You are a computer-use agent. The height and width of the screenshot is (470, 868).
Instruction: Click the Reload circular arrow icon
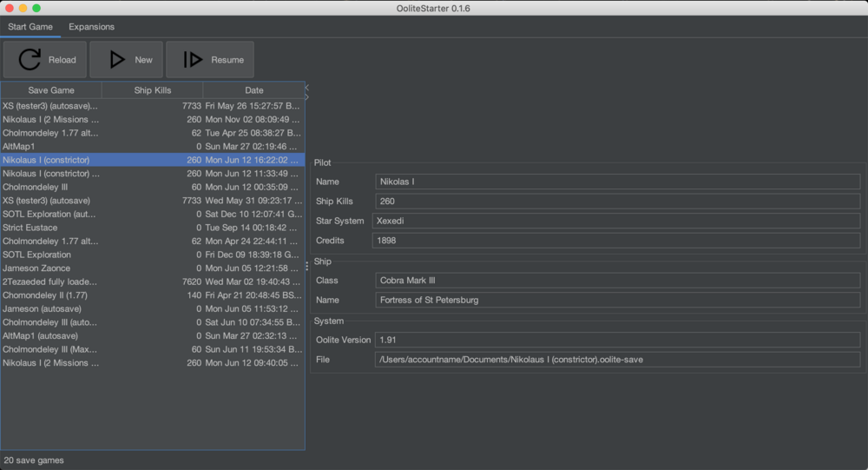tap(30, 59)
